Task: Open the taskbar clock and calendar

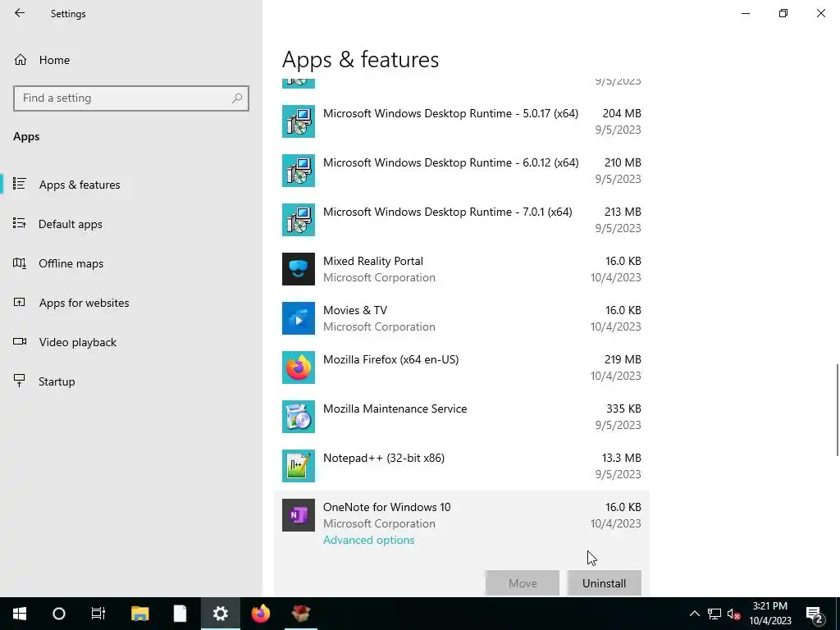Action: click(x=769, y=614)
